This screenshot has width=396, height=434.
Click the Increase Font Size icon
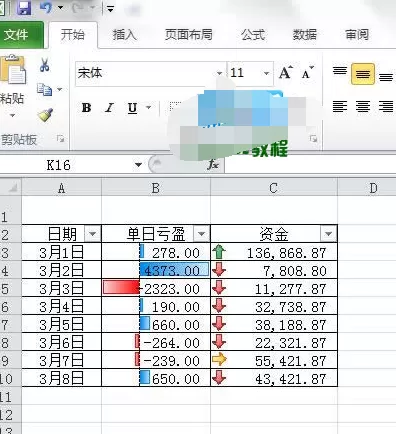point(286,72)
